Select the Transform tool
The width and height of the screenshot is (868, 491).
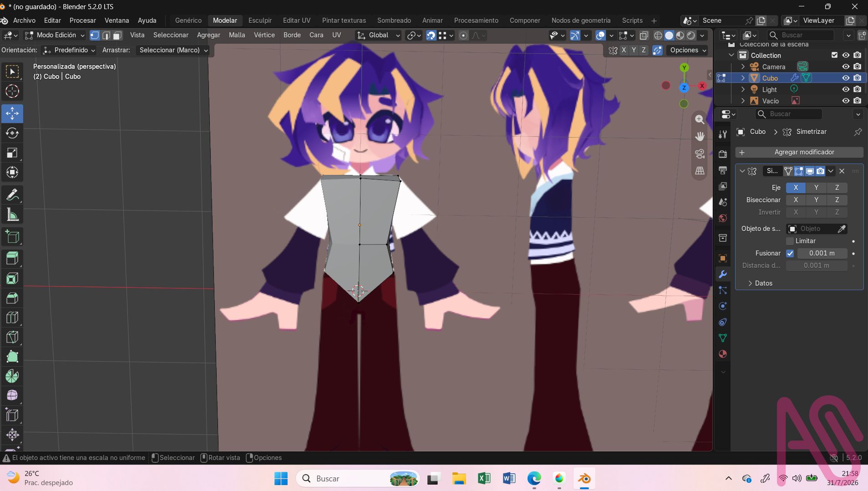(x=12, y=172)
